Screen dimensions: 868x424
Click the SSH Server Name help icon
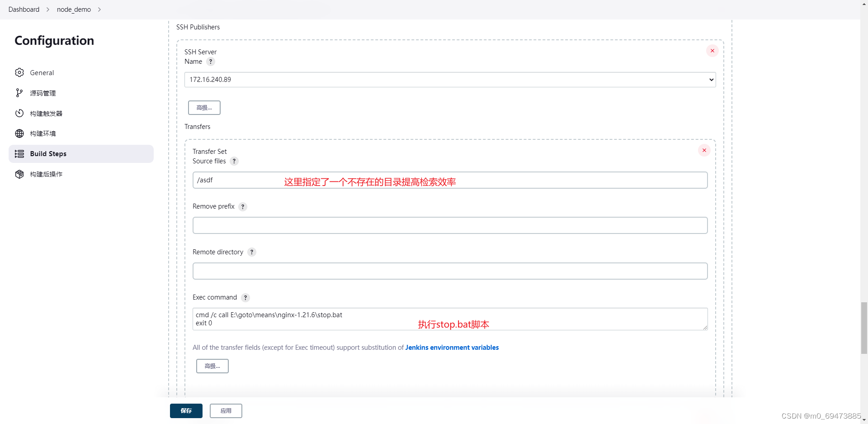coord(211,62)
